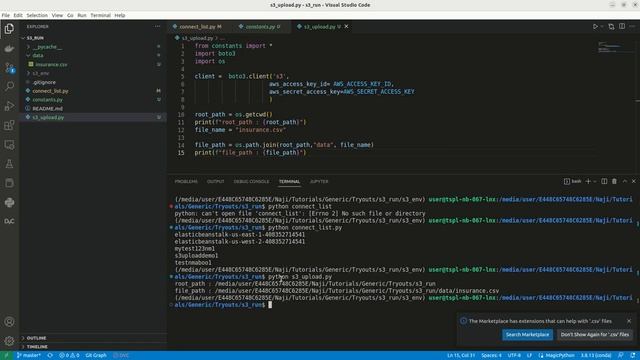Open the Python view in activity bar
This screenshot has width=640, height=360.
(9, 202)
